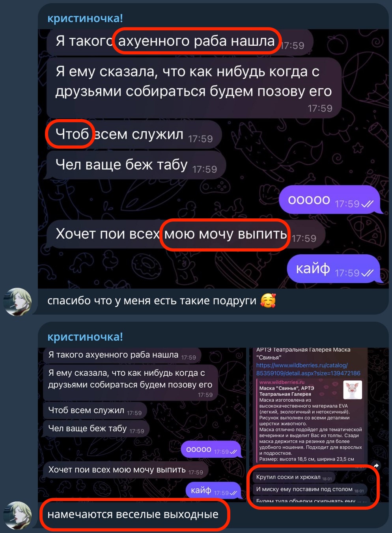Open the avatar beside намечаются веселые выходные
This screenshot has height=533, width=392.
pos(18,515)
